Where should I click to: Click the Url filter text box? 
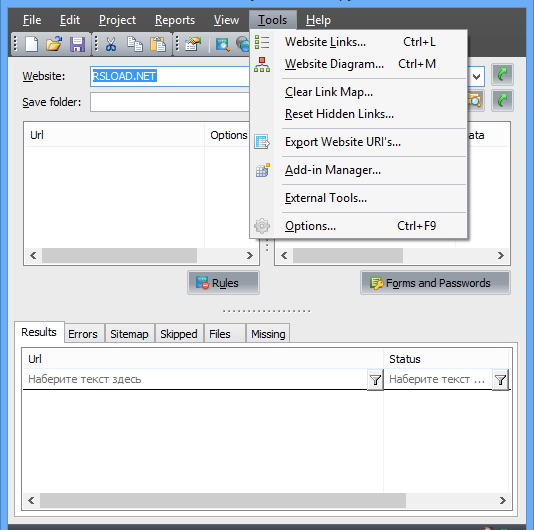coord(195,379)
